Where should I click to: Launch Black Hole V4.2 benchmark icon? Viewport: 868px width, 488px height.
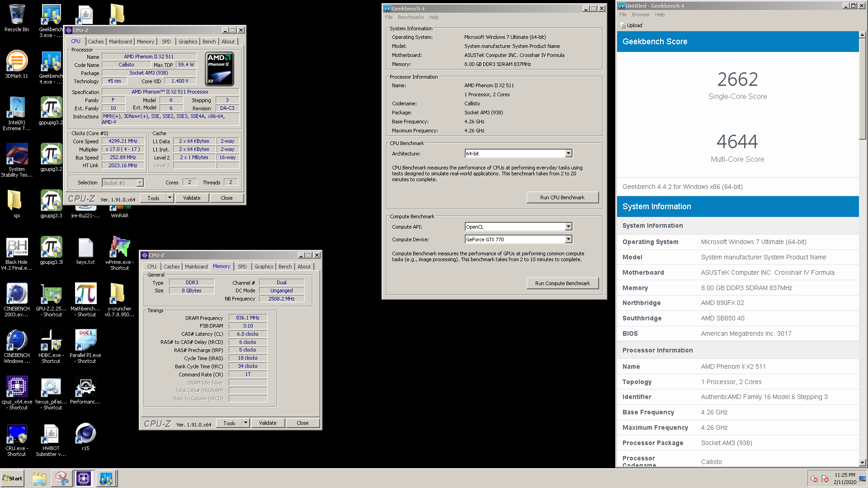(17, 253)
